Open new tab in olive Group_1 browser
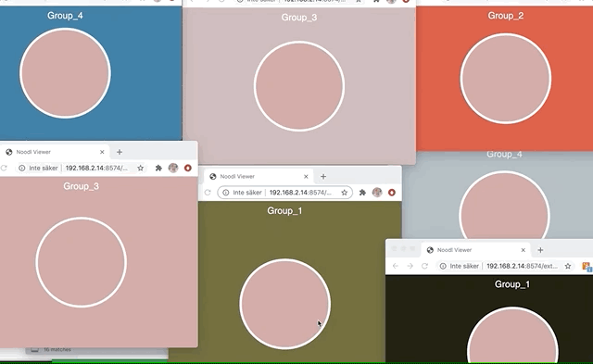Screen dimensions: 593x364 [x=323, y=177]
